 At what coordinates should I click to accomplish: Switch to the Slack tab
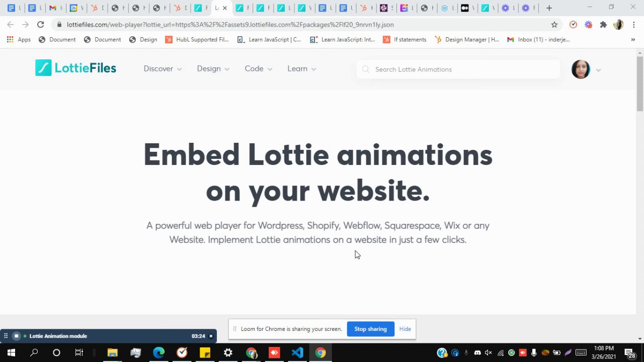pyautogui.click(x=383, y=8)
